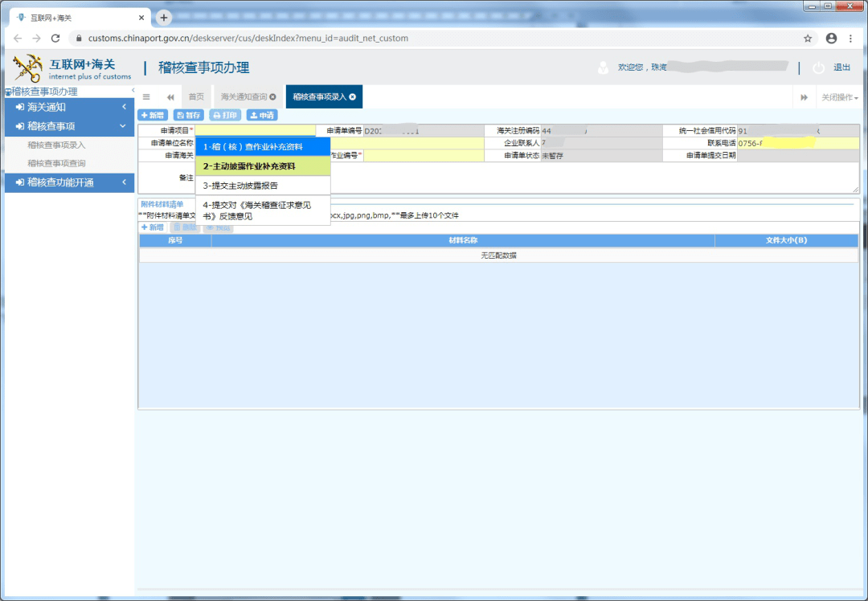Viewport: 868px width, 601px height.
Task: Click the double-left-arrow tab collapse icon
Action: click(170, 96)
